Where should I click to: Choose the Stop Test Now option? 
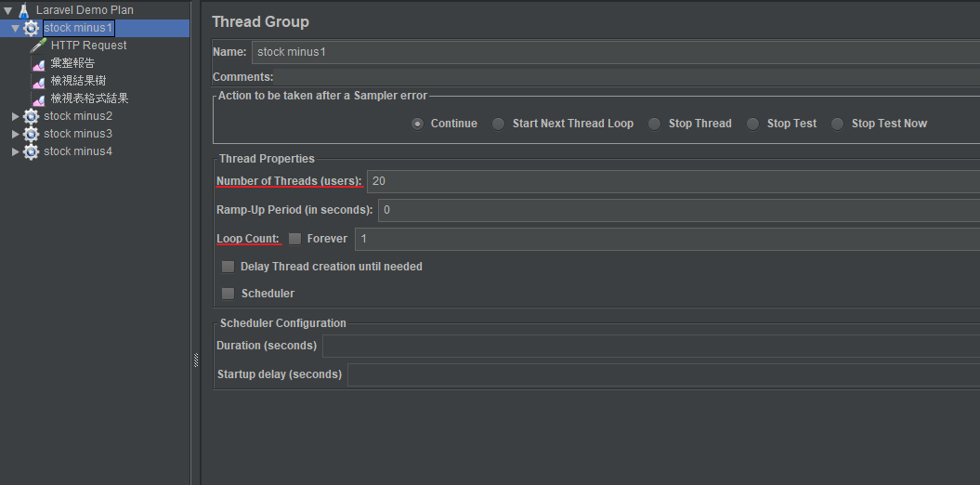click(x=838, y=124)
